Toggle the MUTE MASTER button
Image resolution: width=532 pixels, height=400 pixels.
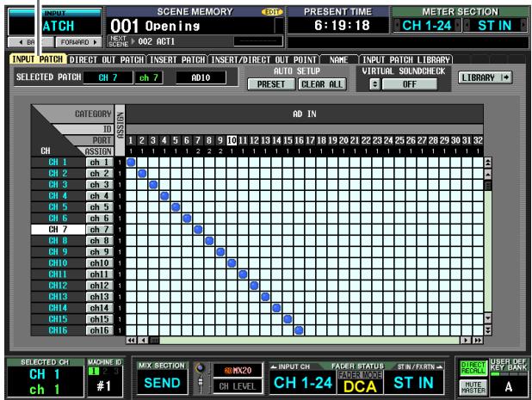[x=473, y=387]
